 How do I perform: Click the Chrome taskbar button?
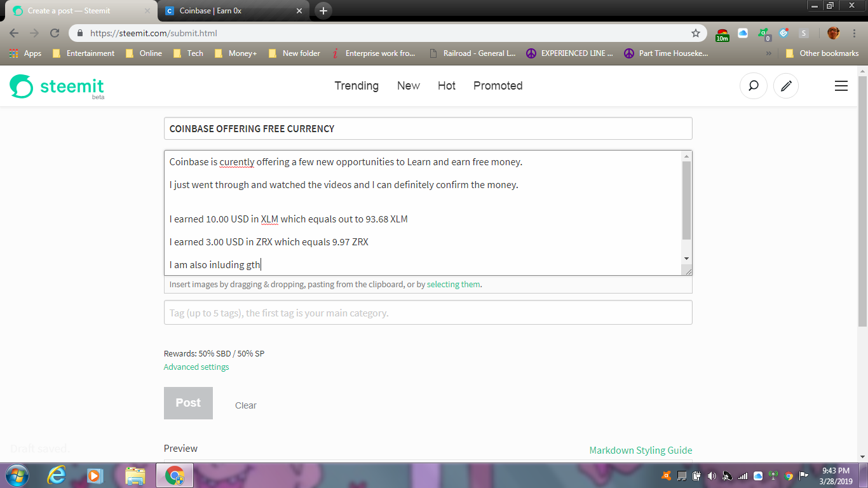[x=174, y=475]
